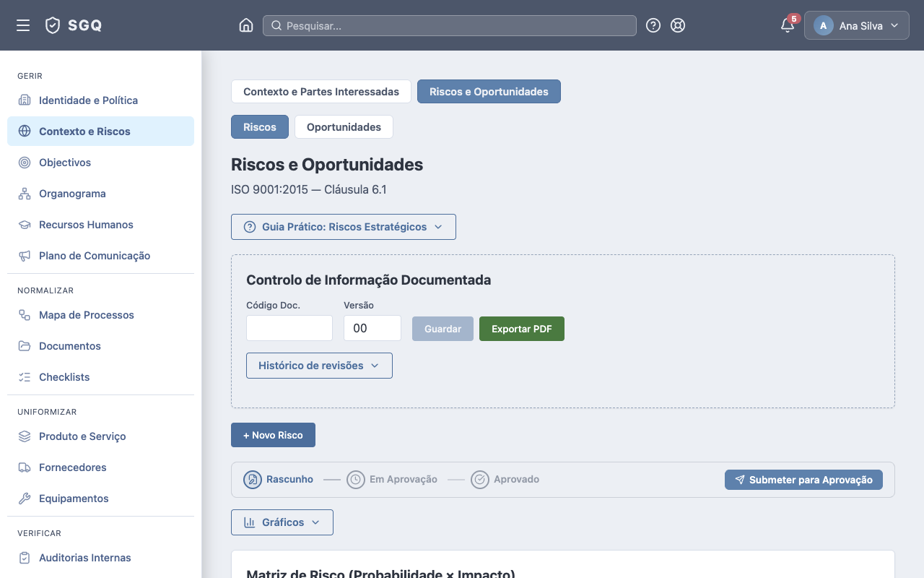Click the Fornecedores truck icon

pos(25,467)
